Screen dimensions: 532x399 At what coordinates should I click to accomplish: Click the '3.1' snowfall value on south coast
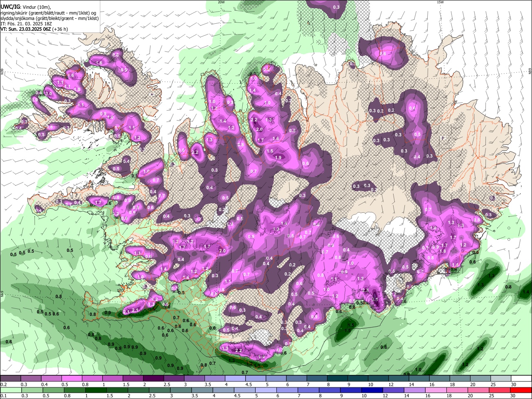(374, 300)
